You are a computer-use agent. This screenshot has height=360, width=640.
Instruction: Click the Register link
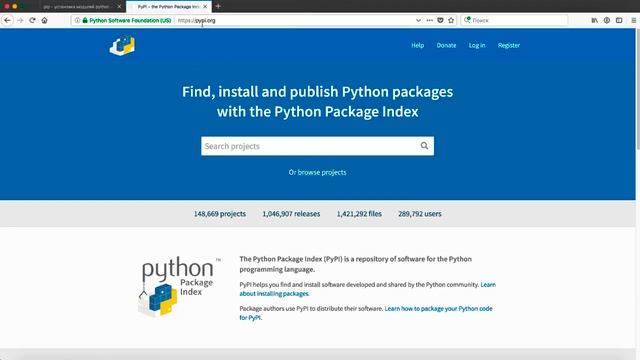tap(509, 45)
